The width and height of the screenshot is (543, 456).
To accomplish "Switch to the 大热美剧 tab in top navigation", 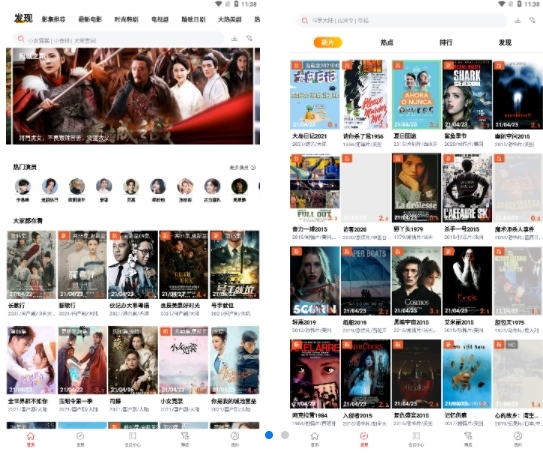I will [x=230, y=19].
